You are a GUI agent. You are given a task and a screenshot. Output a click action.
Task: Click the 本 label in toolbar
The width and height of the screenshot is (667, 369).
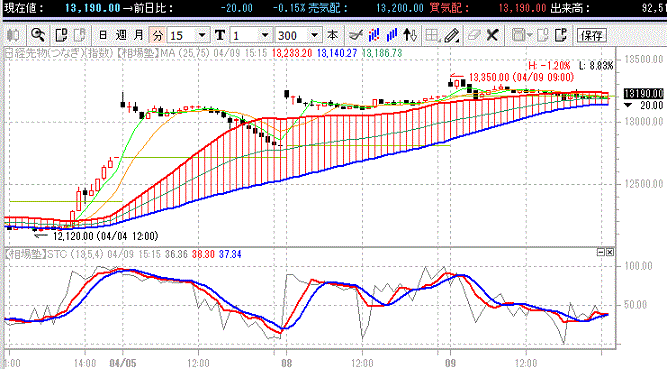(x=332, y=35)
